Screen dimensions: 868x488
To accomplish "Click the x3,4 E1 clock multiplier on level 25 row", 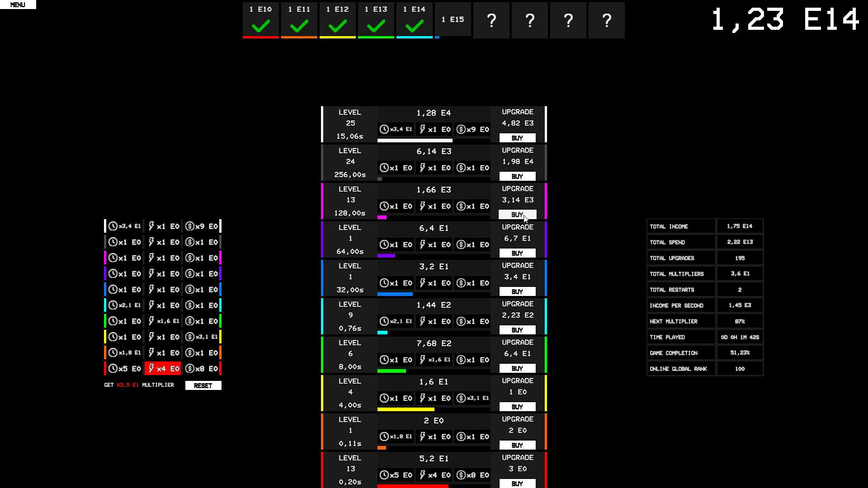I will (x=396, y=129).
